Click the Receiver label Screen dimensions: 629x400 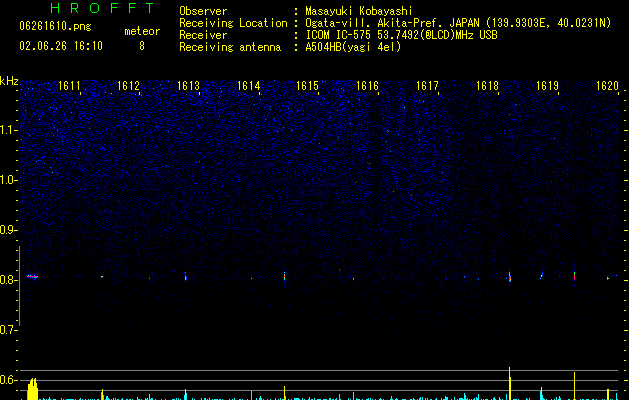click(x=203, y=35)
